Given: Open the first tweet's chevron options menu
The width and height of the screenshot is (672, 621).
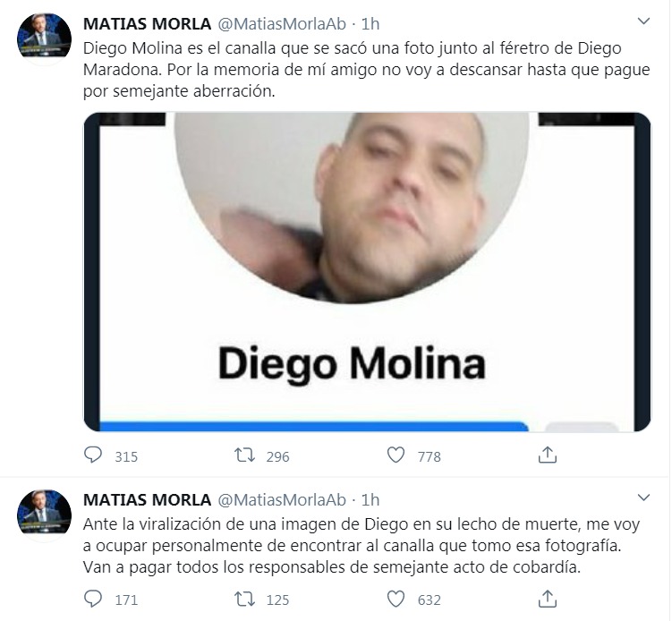Looking at the screenshot, I should pyautogui.click(x=643, y=21).
